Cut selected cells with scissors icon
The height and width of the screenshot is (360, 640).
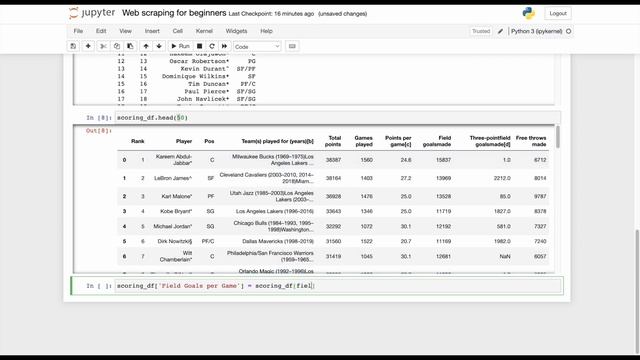coord(103,47)
